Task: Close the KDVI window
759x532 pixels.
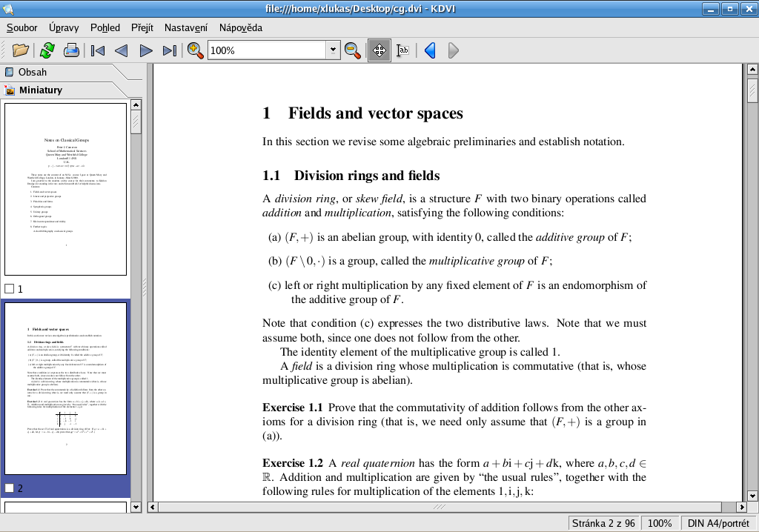Action: pos(749,9)
